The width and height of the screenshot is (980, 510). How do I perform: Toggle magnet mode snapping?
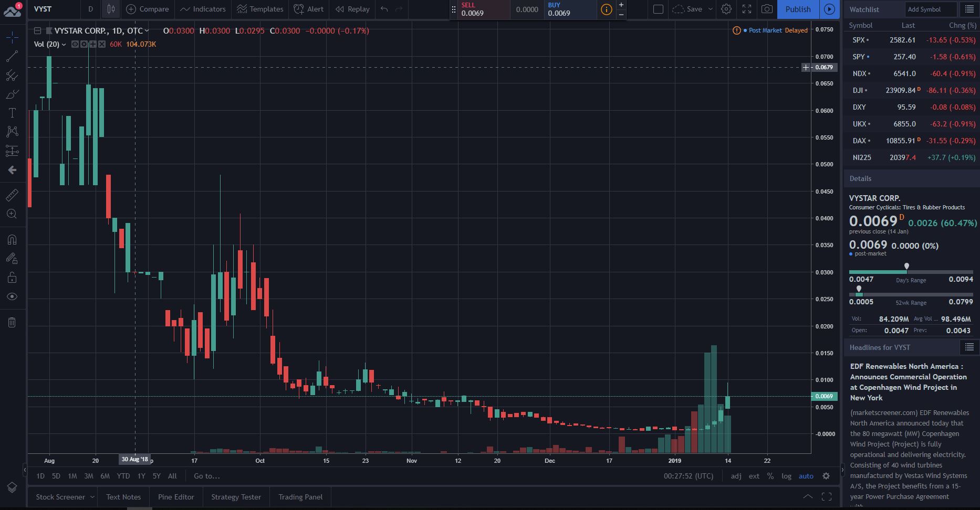pos(12,240)
